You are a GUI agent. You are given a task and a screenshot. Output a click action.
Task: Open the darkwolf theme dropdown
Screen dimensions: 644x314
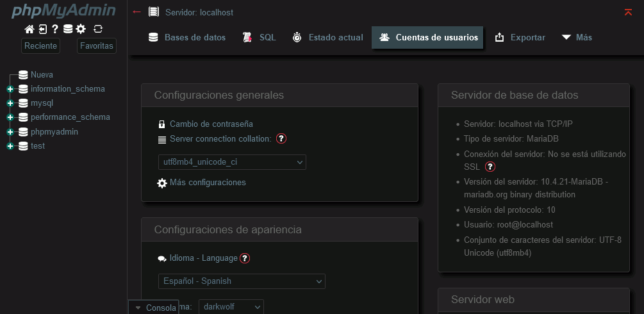coord(231,306)
